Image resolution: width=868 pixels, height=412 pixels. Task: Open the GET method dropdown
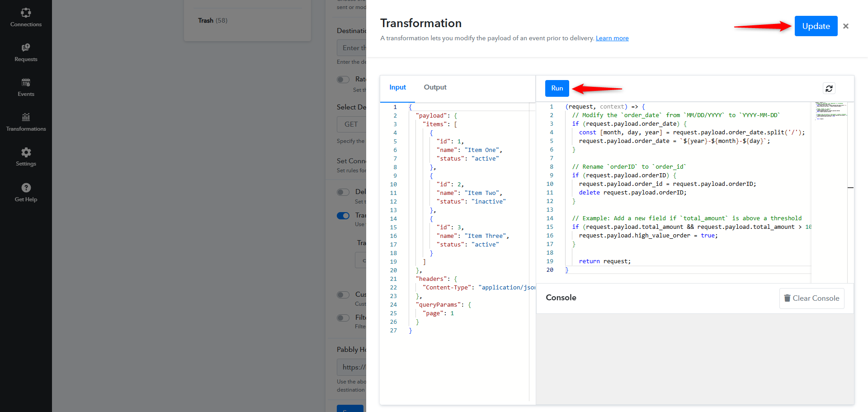[x=352, y=124]
